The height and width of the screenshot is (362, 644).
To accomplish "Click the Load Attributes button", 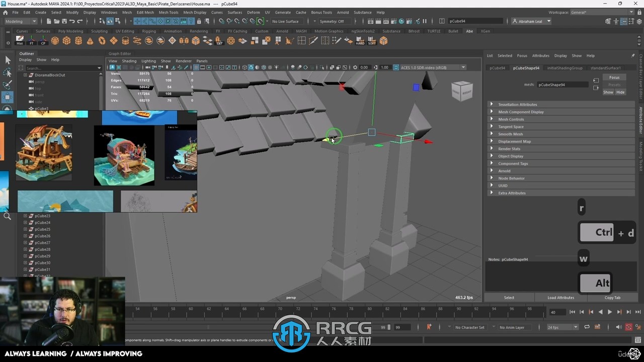I will click(x=560, y=298).
